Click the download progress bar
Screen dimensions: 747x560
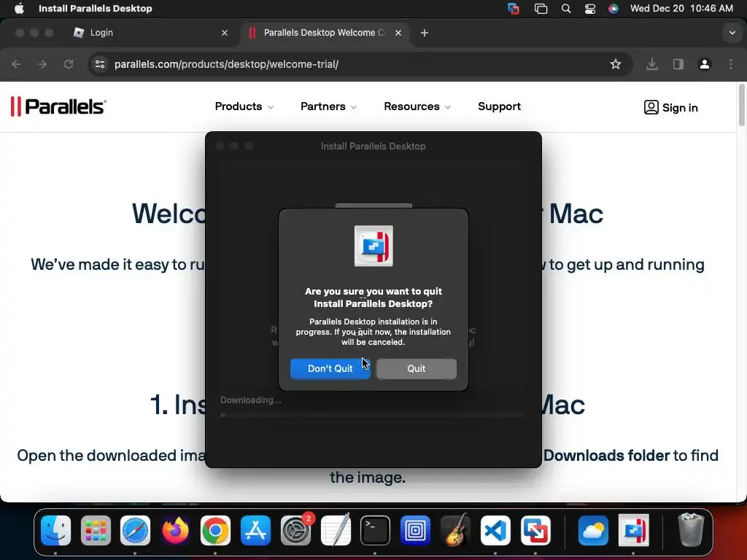tap(373, 415)
